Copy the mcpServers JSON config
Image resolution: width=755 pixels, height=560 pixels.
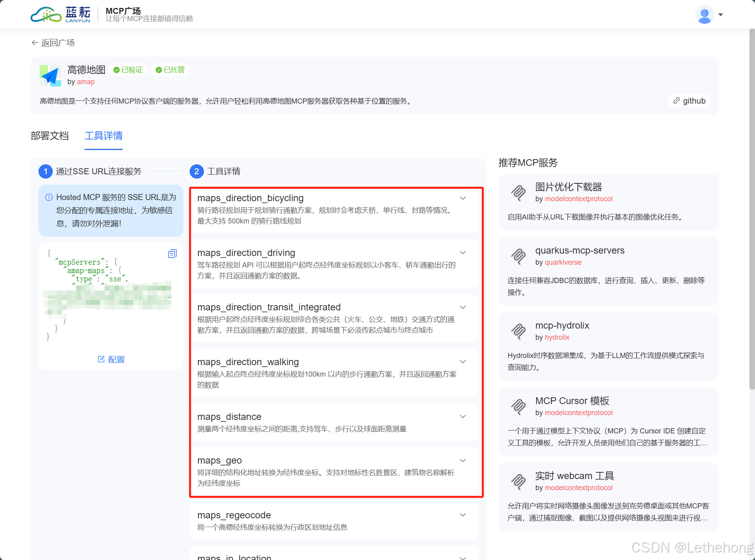pos(172,254)
